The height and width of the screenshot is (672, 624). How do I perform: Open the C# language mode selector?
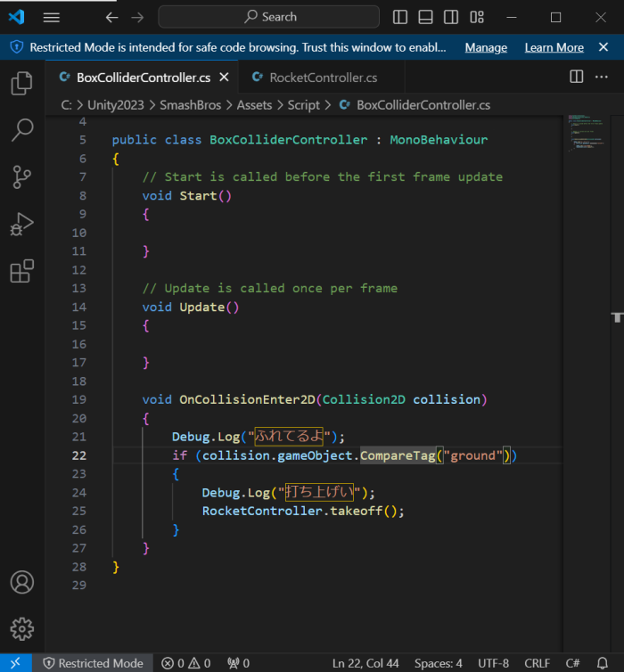tap(574, 663)
